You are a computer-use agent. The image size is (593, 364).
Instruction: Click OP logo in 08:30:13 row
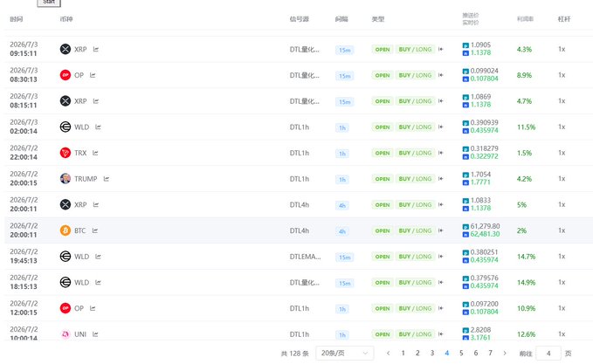coord(66,75)
